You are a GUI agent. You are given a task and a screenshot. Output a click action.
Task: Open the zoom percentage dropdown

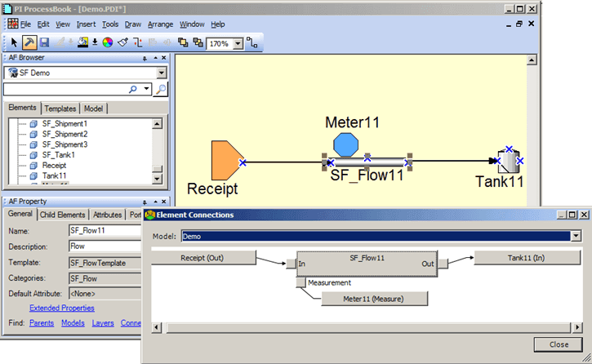click(x=238, y=44)
